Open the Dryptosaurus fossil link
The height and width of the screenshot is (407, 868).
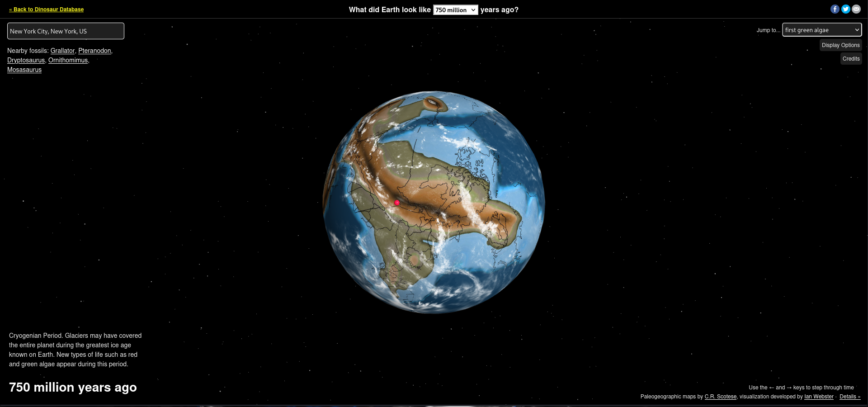26,60
